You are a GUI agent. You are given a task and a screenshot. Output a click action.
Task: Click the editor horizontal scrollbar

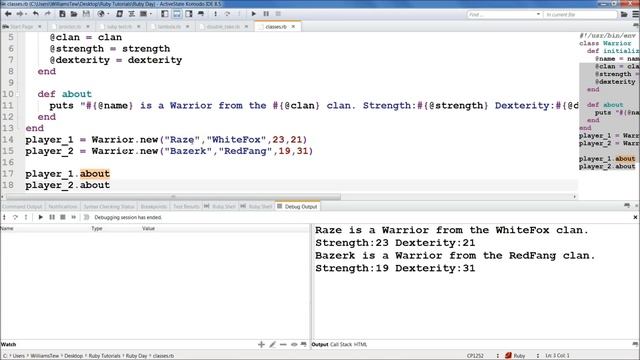pos(173,197)
